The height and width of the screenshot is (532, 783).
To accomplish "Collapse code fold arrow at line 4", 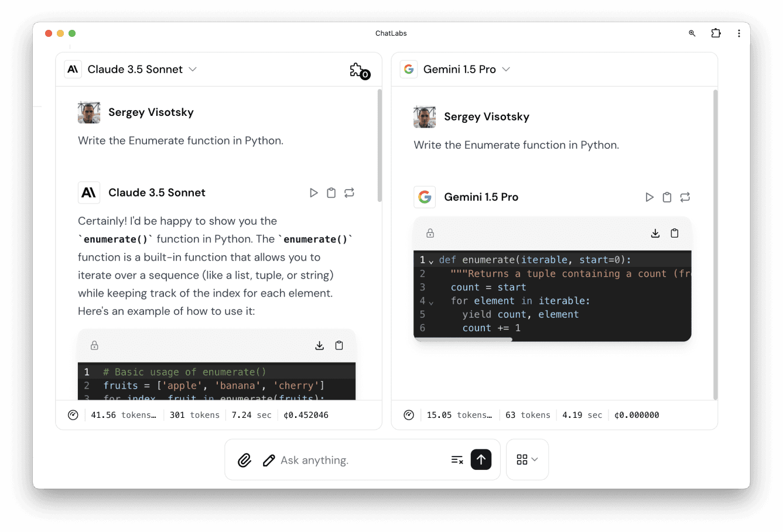I will coord(431,303).
